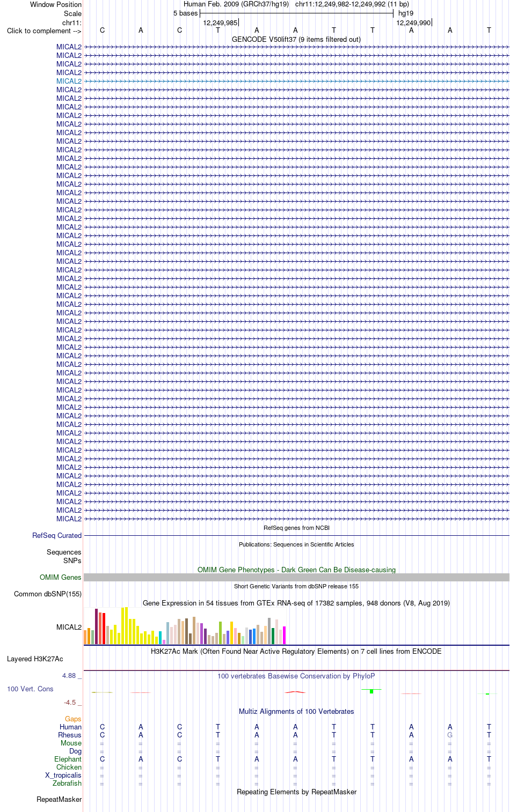Click the 'Zebrafish' alignment row label
This screenshot has height=812, width=510.
click(x=67, y=783)
